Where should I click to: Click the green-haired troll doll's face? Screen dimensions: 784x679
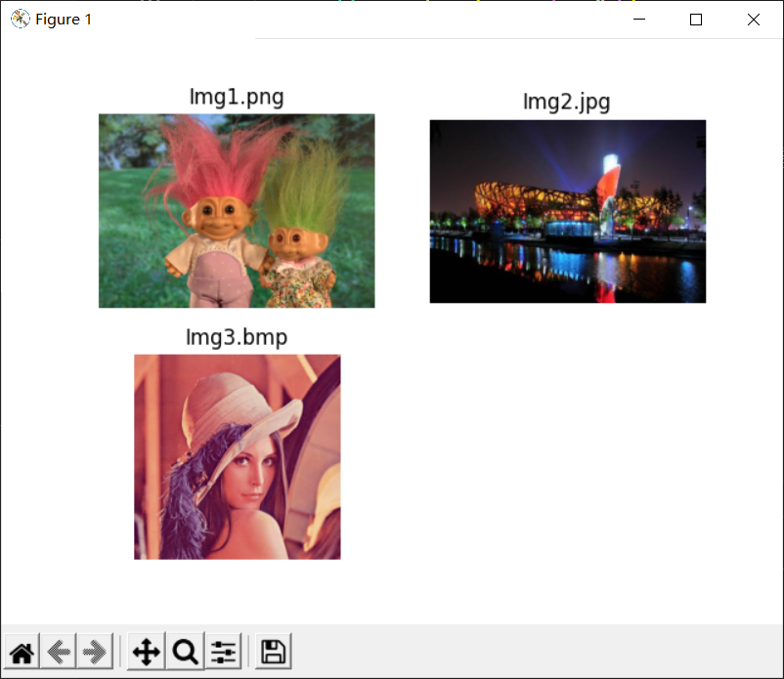(x=291, y=244)
